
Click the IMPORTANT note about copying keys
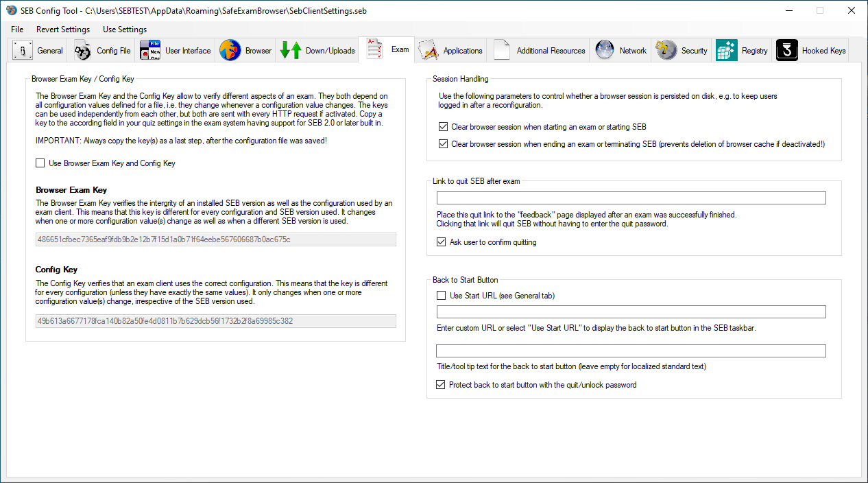(182, 141)
